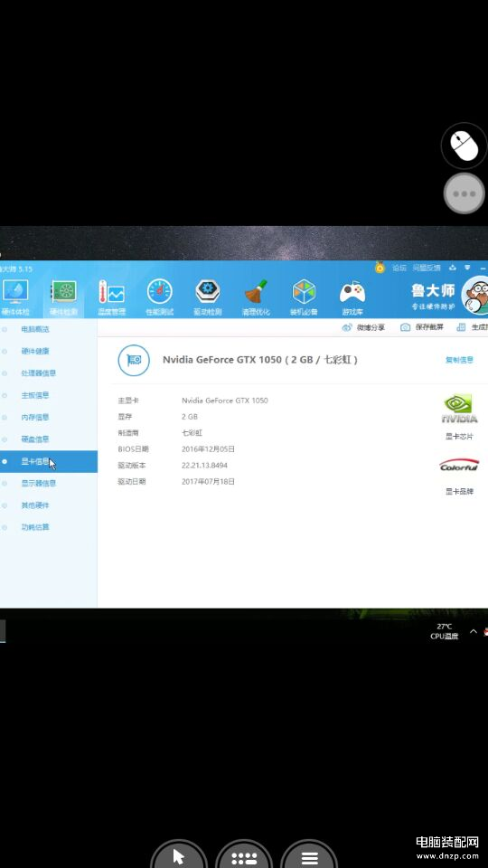Tap the hamburger menu button at bottom
Screen dimensions: 488x868
tap(309, 855)
